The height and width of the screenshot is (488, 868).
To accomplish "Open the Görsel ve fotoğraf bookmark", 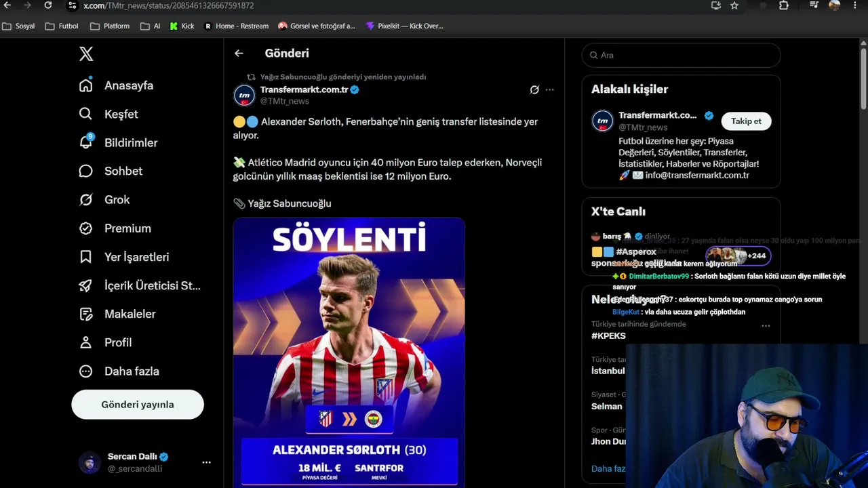I will [317, 26].
